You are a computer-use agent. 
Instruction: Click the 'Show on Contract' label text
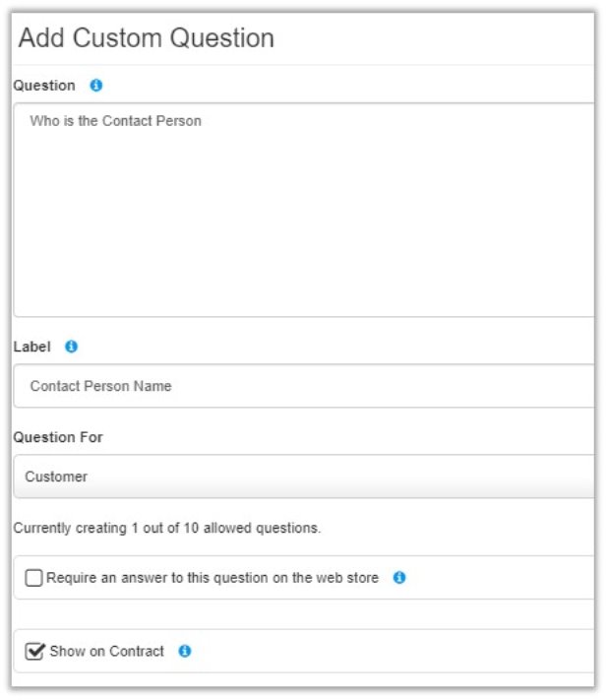coord(106,651)
